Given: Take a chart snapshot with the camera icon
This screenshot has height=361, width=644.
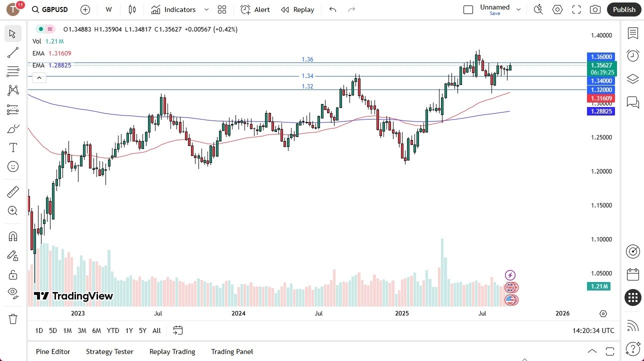Looking at the screenshot, I should pos(595,9).
